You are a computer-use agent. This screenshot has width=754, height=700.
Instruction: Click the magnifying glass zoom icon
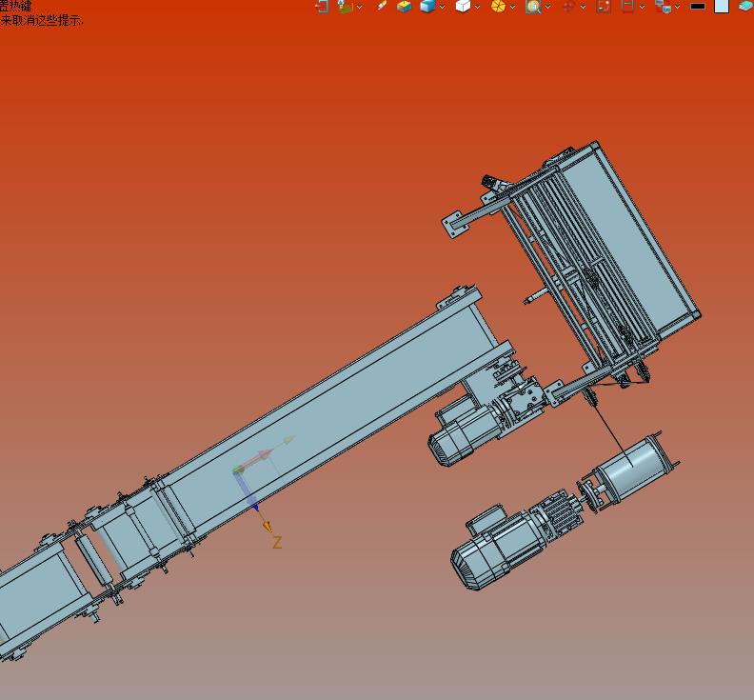coord(533,7)
